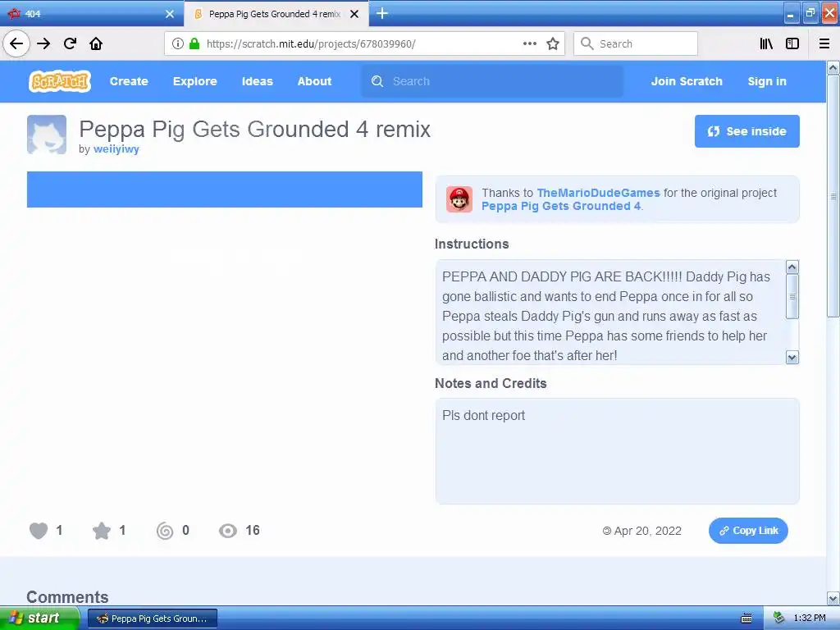Click the Instructions scroll up arrow
840x630 pixels.
pos(792,267)
